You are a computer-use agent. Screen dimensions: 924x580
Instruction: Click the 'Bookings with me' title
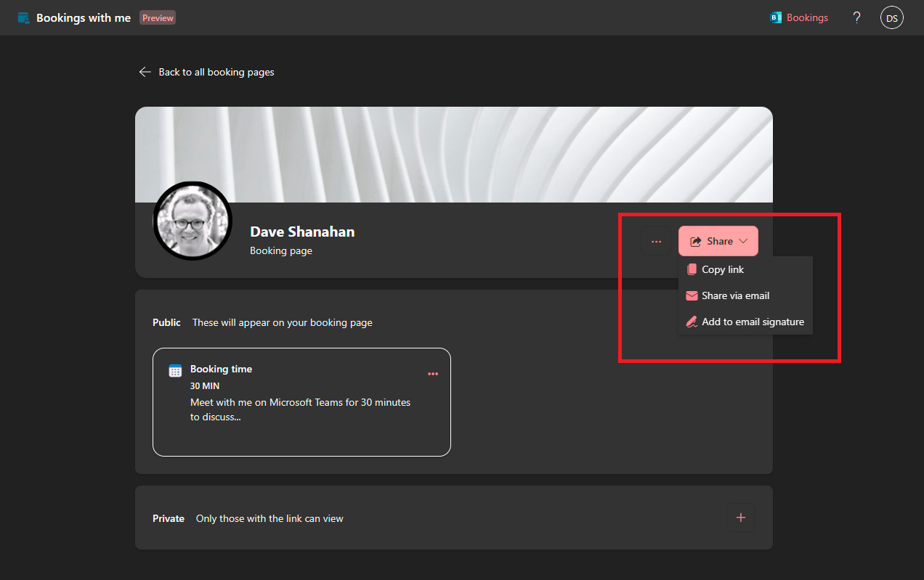pos(84,17)
